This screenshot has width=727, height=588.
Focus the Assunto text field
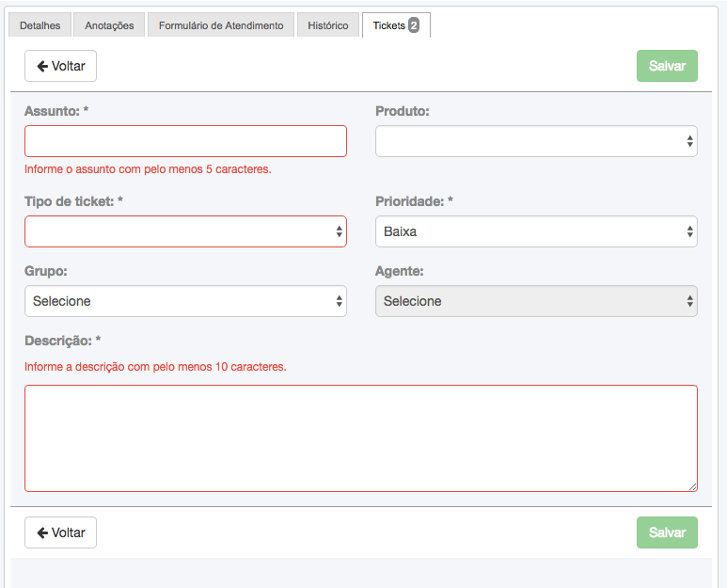tap(185, 141)
